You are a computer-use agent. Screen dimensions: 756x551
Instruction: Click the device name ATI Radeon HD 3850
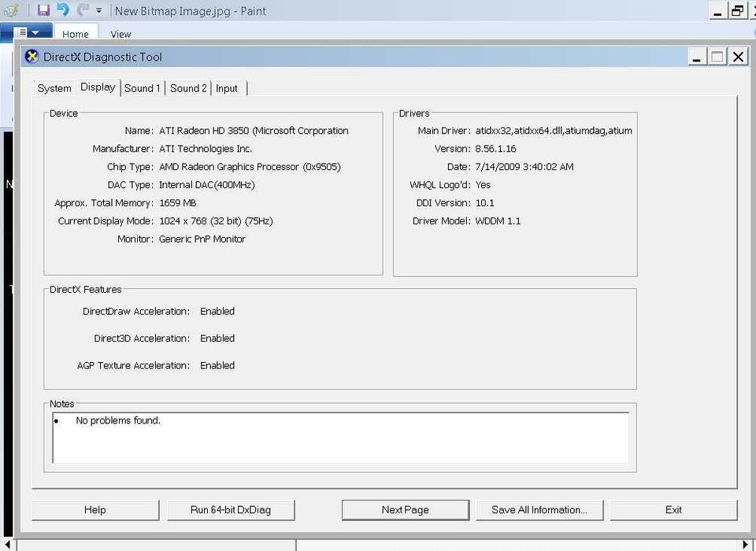[x=254, y=131]
